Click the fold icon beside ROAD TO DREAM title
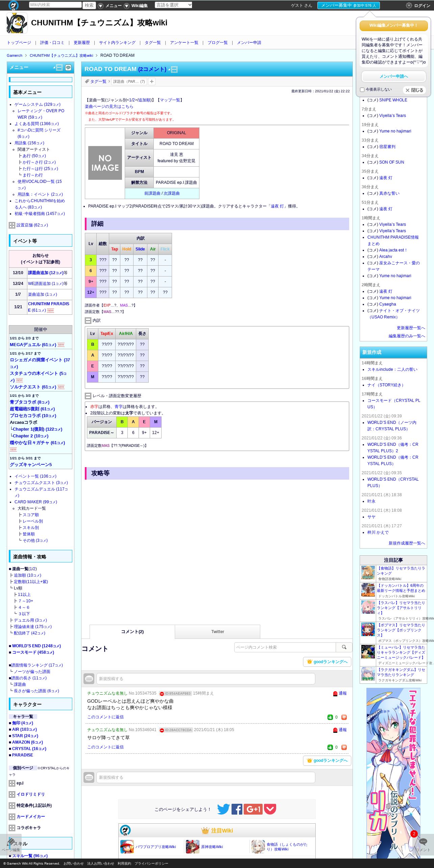Viewport: 434px width, 868px height. (174, 70)
